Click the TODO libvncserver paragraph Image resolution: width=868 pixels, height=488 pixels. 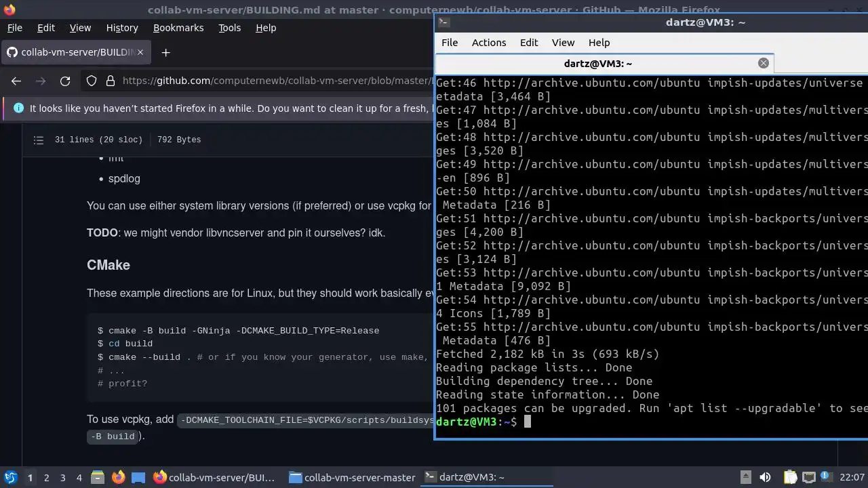click(x=236, y=232)
